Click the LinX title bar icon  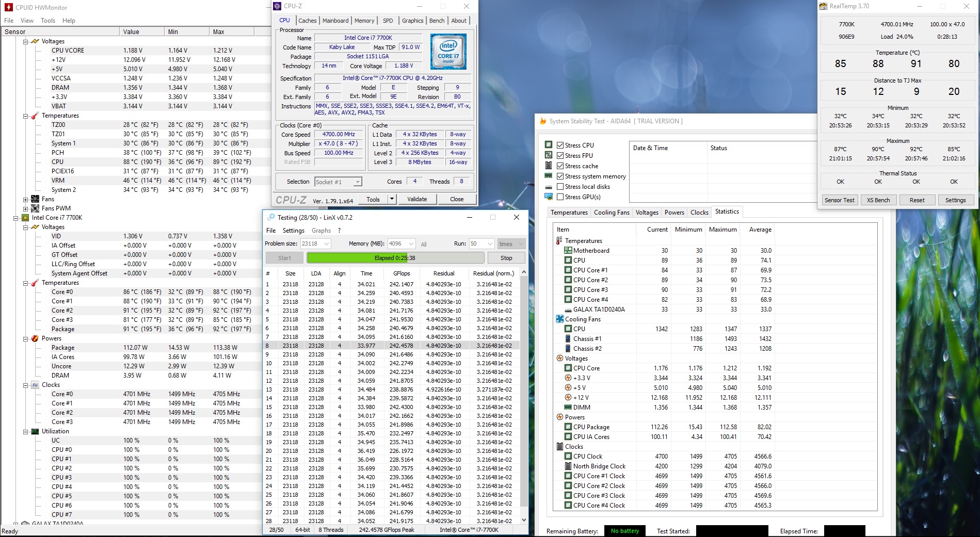[271, 217]
